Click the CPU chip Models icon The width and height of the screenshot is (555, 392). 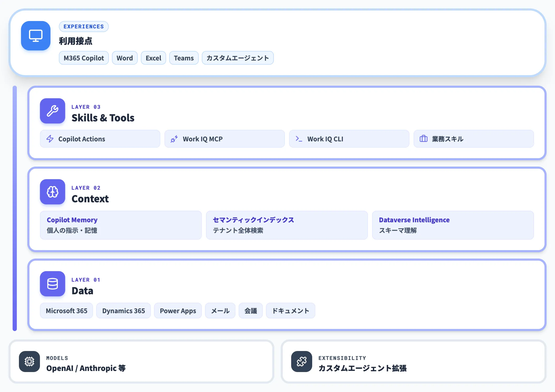click(29, 362)
